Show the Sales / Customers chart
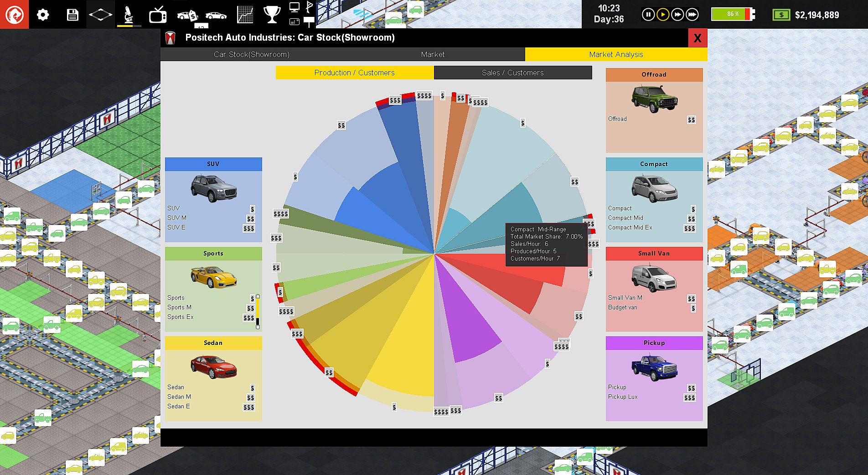This screenshot has height=475, width=868. (x=513, y=73)
